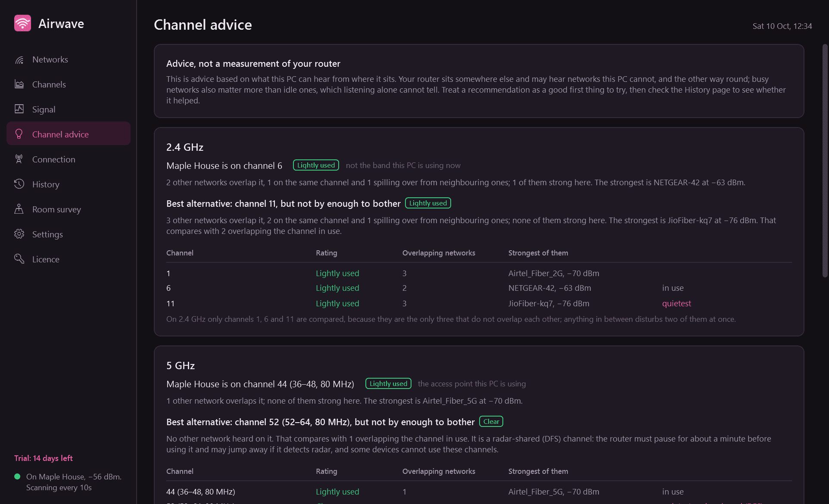The image size is (829, 504).
Task: Click 'Airtel_Fiber_5G, −70 dBm' table cell
Action: [x=554, y=492]
